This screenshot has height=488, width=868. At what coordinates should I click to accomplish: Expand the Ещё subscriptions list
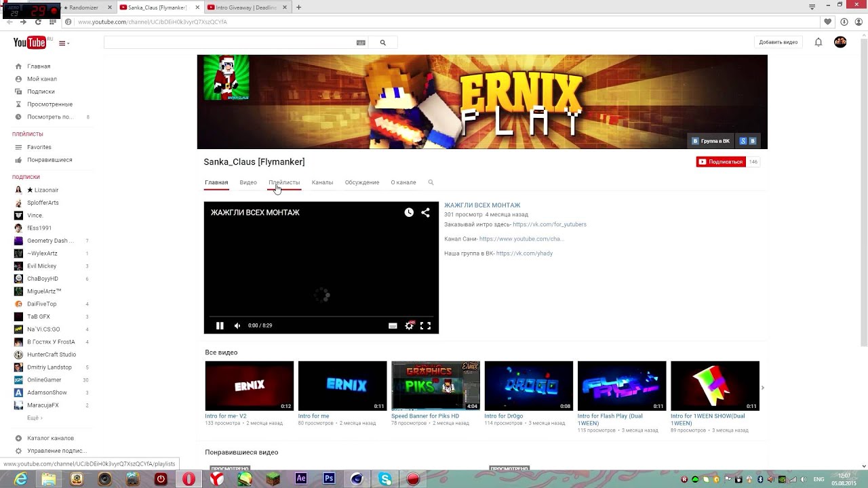click(x=34, y=418)
